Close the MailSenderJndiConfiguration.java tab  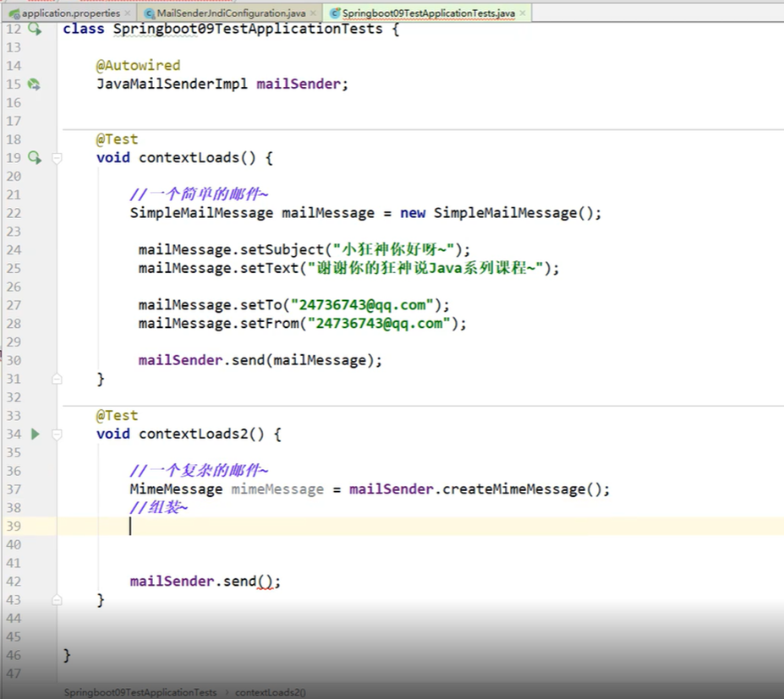pyautogui.click(x=313, y=13)
